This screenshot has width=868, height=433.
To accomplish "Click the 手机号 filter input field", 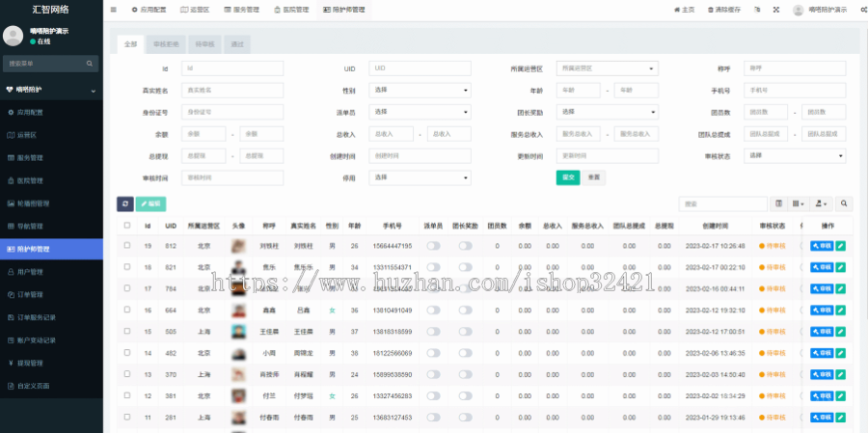I will pos(795,90).
